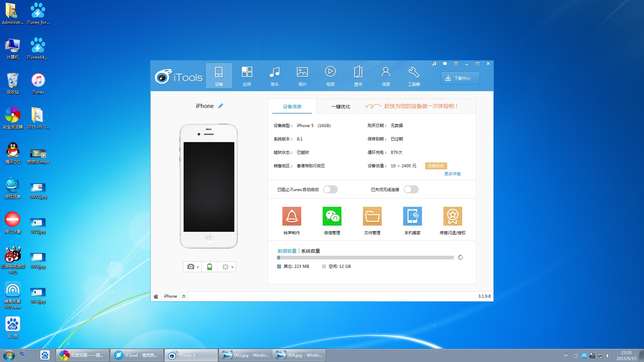This screenshot has width=644, height=362.
Task: Open the 文件管理 file manager tool
Action: [372, 220]
